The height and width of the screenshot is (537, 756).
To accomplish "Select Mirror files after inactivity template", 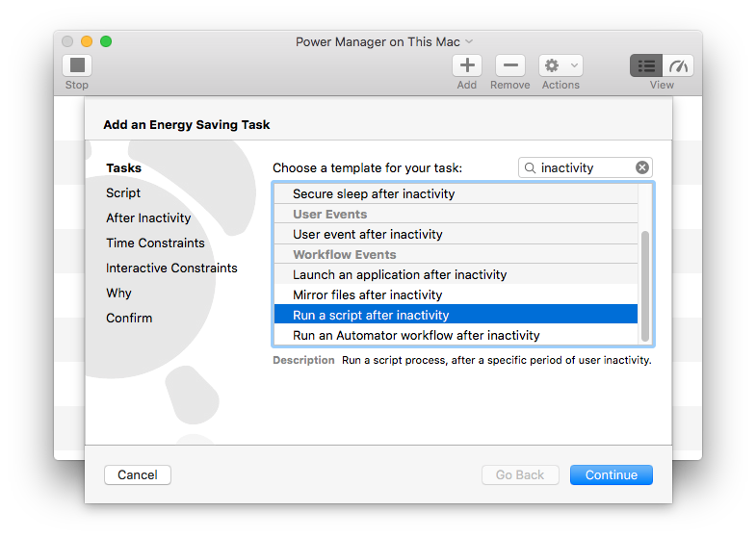I will point(456,294).
